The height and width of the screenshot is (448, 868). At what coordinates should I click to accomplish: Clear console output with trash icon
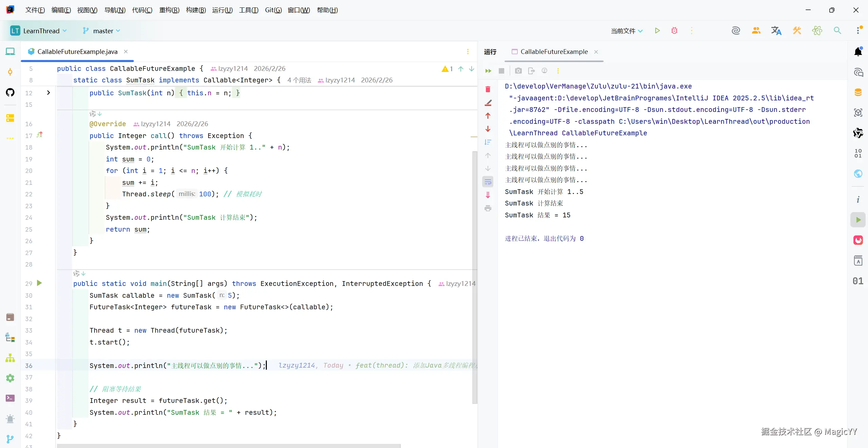point(488,89)
